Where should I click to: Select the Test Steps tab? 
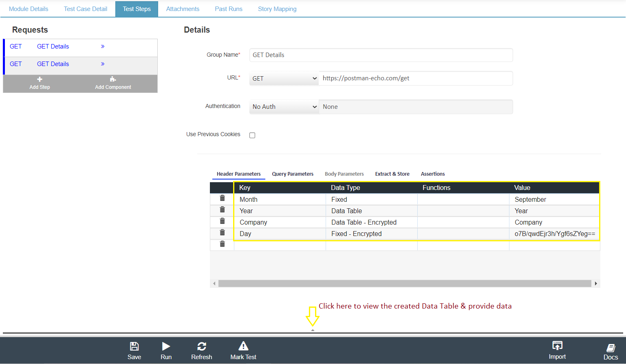(x=137, y=9)
